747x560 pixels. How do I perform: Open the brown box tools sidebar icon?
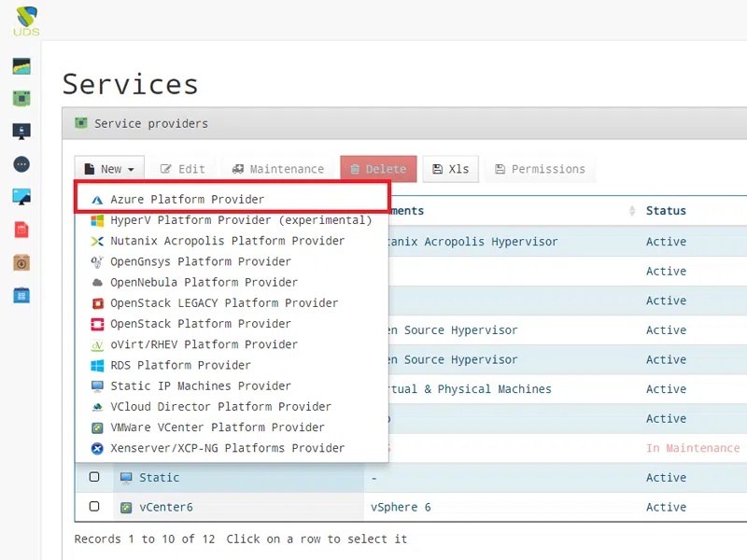[21, 262]
